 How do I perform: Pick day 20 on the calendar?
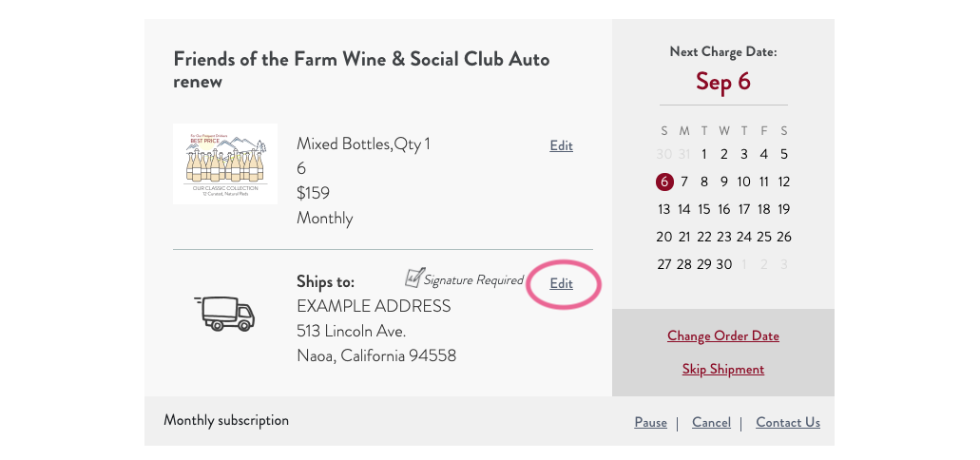663,237
